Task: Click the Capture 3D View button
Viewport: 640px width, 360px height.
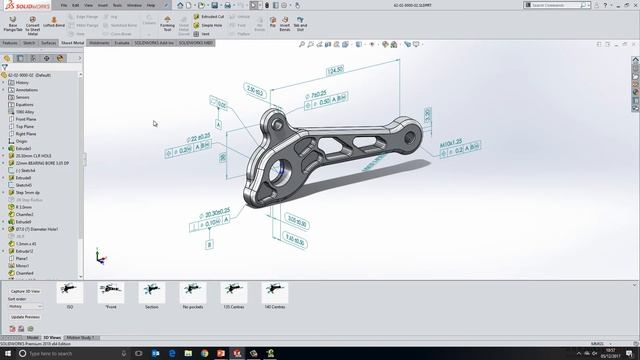Action: tap(25, 291)
